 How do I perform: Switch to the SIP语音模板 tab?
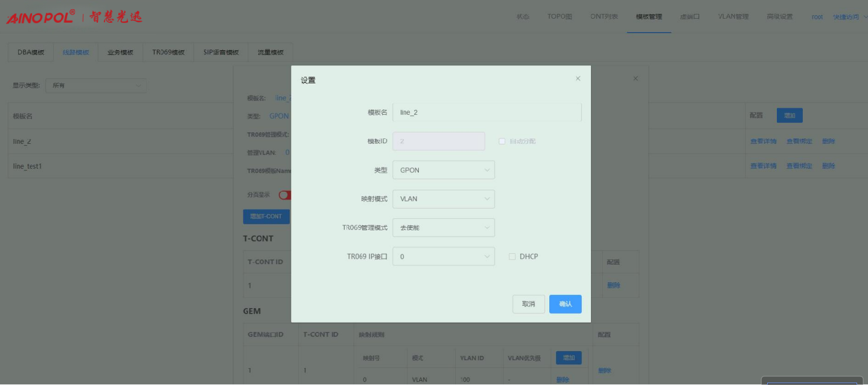pos(221,53)
